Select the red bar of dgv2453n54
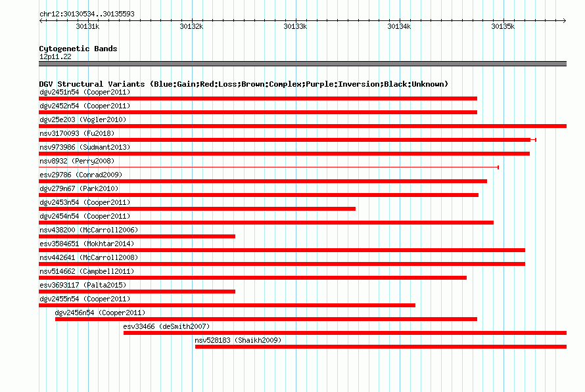Image resolution: width=585 pixels, height=392 pixels. 197,209
